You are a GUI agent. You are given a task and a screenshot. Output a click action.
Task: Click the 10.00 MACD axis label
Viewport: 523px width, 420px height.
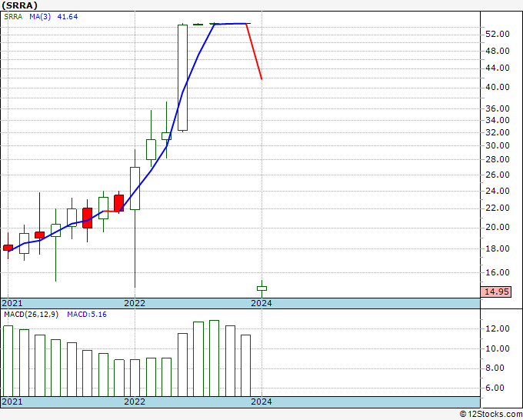point(498,349)
